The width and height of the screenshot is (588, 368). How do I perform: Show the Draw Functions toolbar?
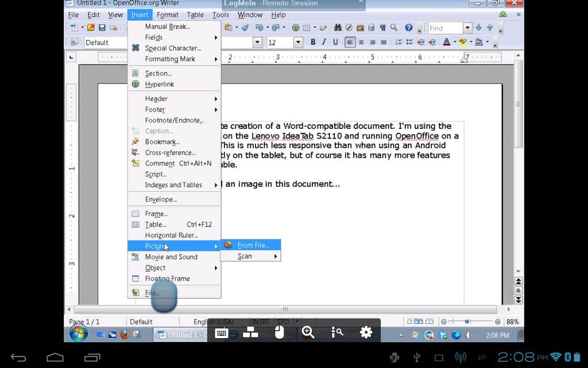coord(323,28)
